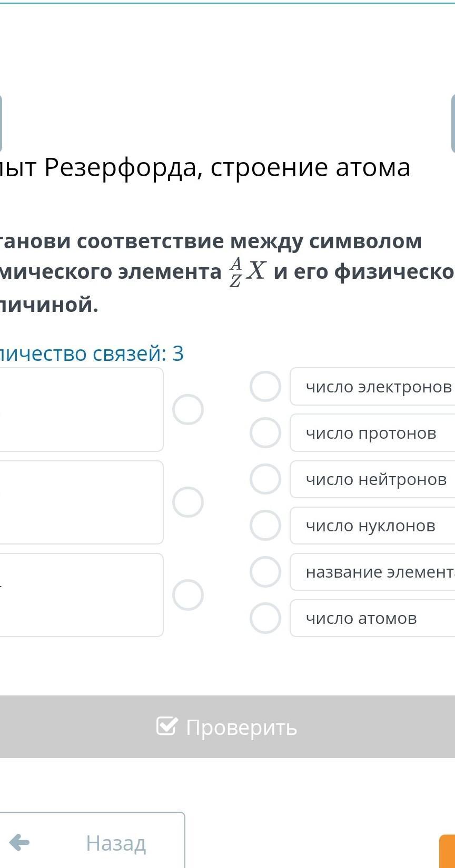Select the radio circle beside 'число нейтронов'
Image resolution: width=455 pixels, height=868 pixels.
coord(265,479)
